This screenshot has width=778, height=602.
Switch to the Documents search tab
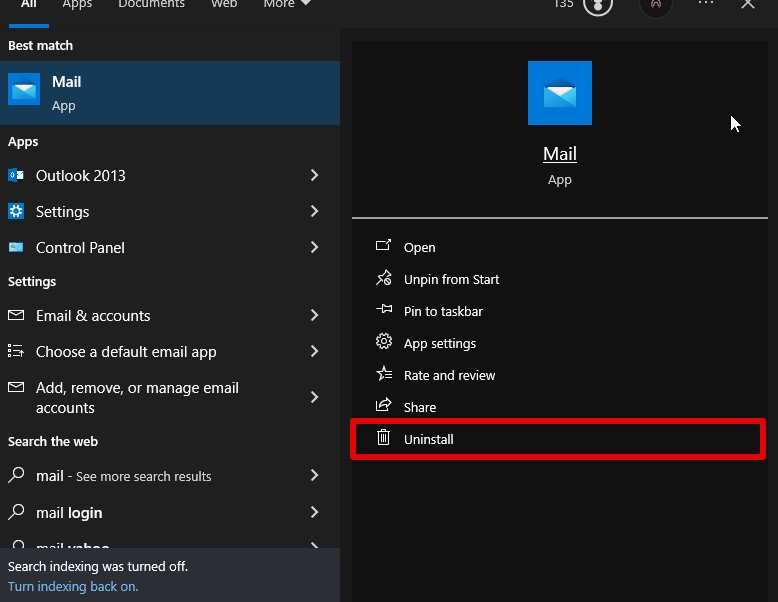point(151,5)
